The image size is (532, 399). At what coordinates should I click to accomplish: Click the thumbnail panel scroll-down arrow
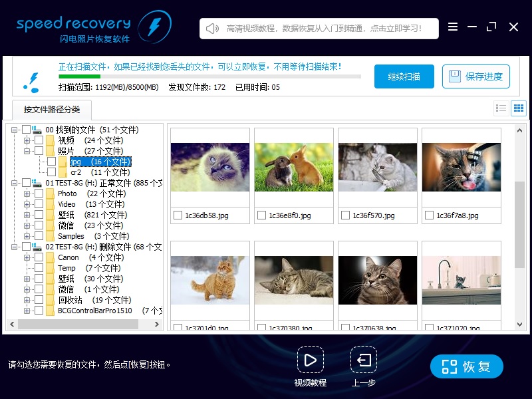[519, 325]
